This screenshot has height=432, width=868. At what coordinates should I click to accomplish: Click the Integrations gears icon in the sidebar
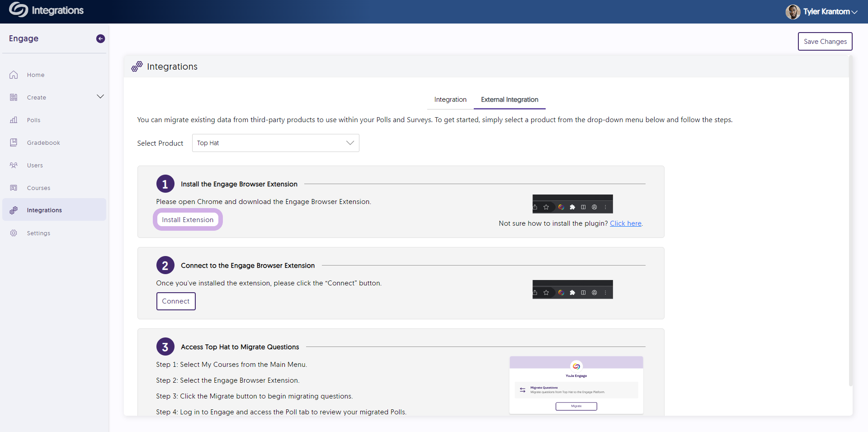coord(14,210)
